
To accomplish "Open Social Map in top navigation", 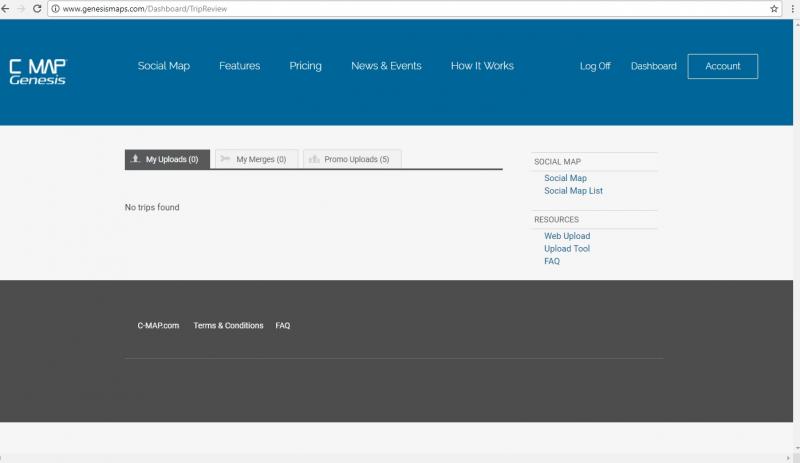I will (163, 66).
